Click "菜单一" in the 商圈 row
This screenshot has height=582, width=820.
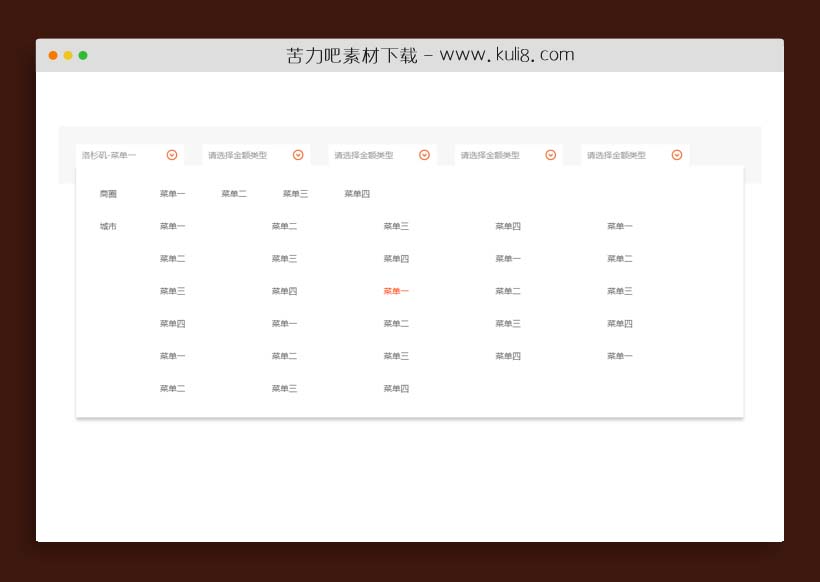(171, 193)
